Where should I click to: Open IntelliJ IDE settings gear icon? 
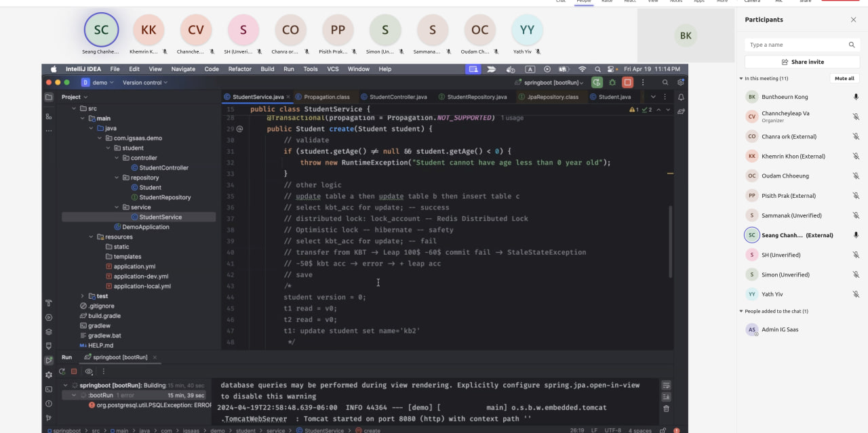[x=680, y=82]
